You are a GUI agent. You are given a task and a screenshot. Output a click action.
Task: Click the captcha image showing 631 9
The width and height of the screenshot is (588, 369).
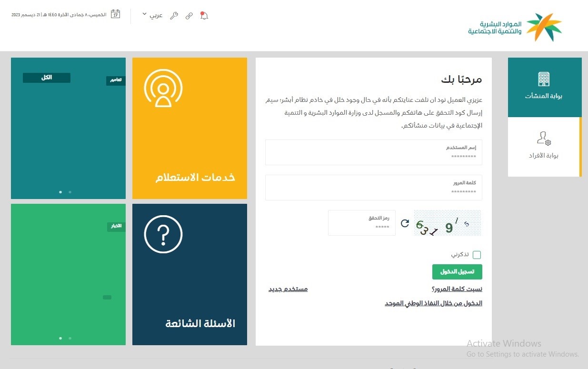click(448, 223)
